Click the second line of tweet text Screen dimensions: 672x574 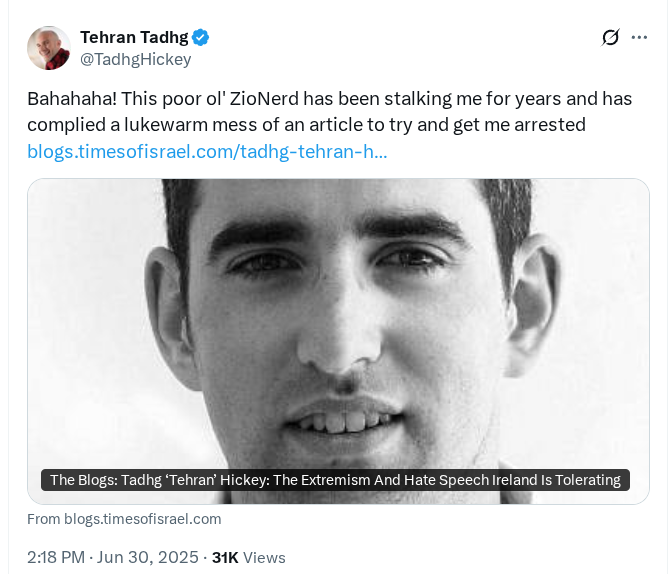click(x=306, y=125)
